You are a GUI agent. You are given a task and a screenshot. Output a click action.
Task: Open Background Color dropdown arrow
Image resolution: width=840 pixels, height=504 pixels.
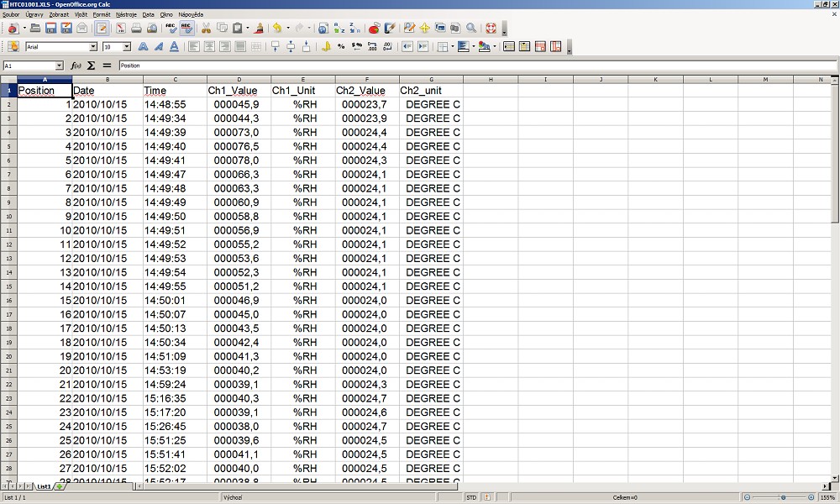[x=474, y=46]
